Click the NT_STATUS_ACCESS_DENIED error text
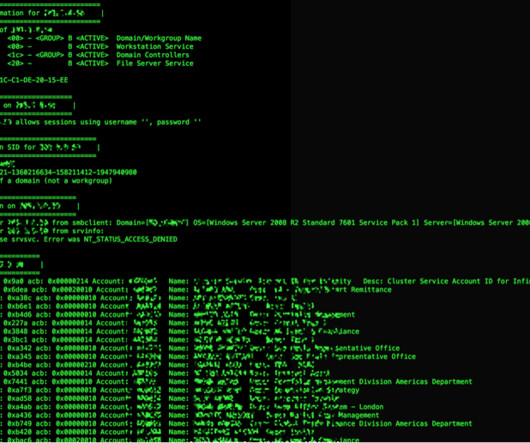 [130, 239]
